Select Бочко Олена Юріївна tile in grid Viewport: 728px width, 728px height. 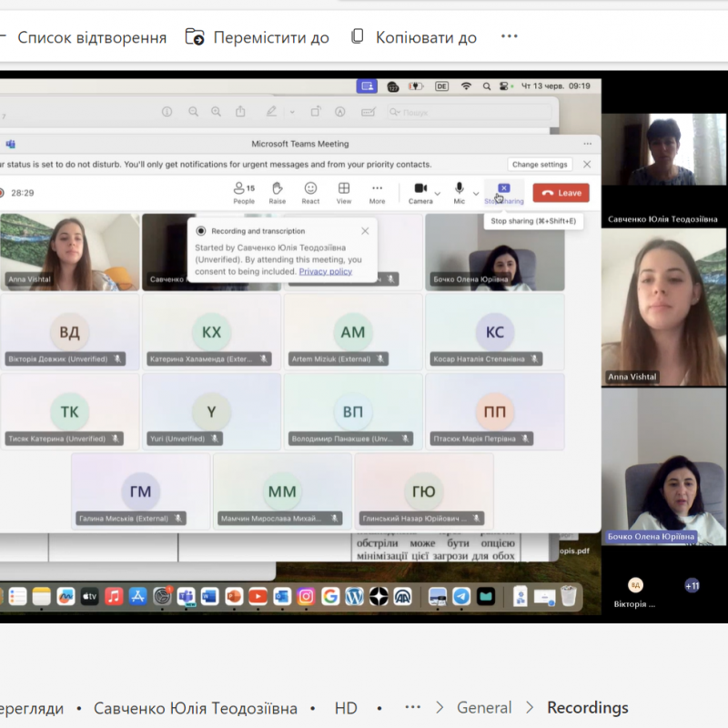coord(495,252)
